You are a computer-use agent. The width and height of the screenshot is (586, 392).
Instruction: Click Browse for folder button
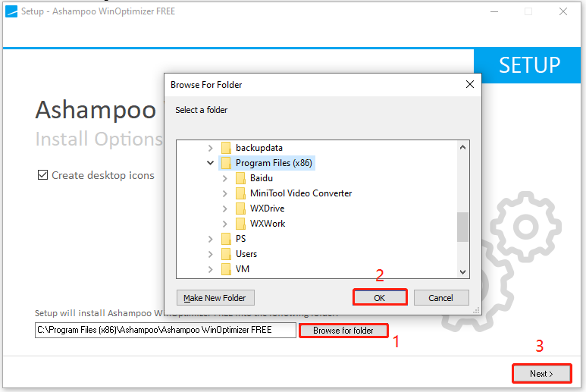[343, 331]
